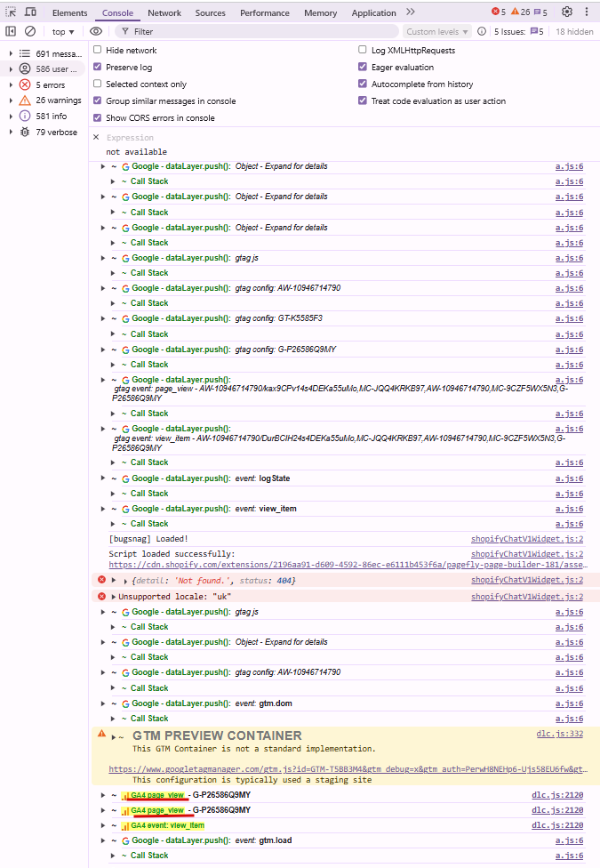Screen dimensions: 600x868
Task: Remove the live expression with X
Action: [x=96, y=137]
